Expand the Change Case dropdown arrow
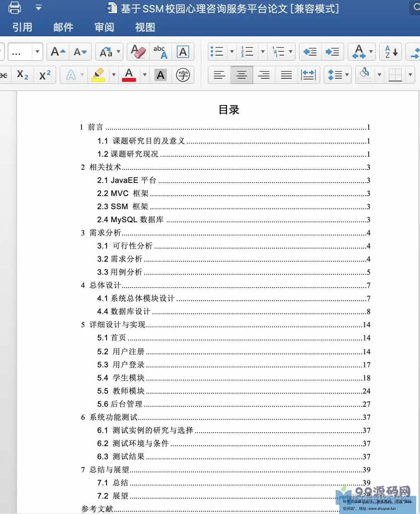Screen dimensions: 420x514 119,52
